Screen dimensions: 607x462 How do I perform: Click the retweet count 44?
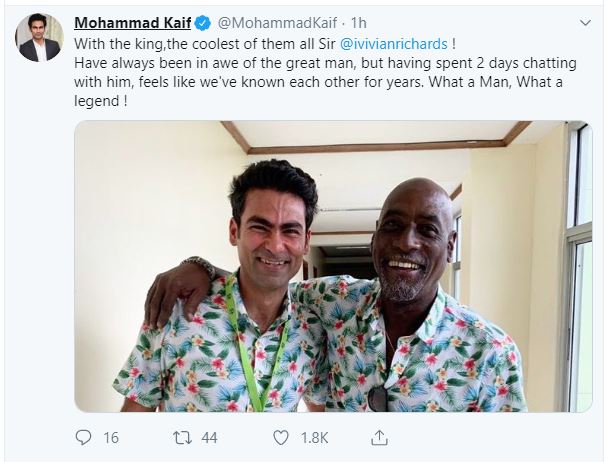point(210,438)
